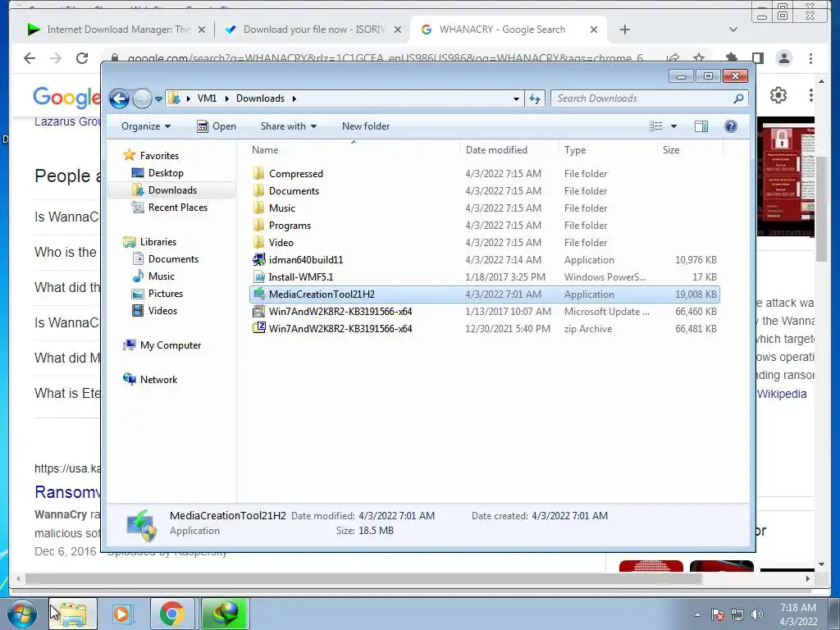
Task: Click the taskbar volume speaker icon
Action: pos(756,614)
